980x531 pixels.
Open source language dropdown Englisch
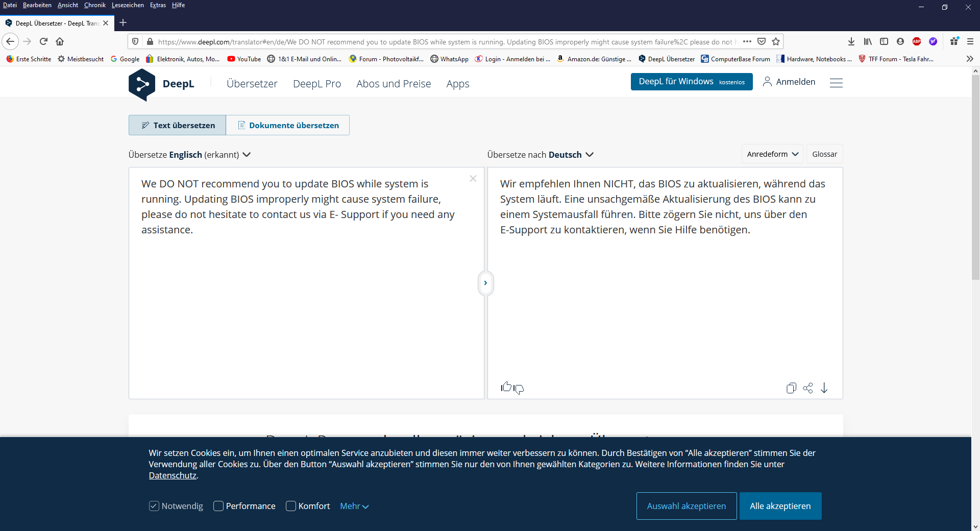[x=189, y=154]
